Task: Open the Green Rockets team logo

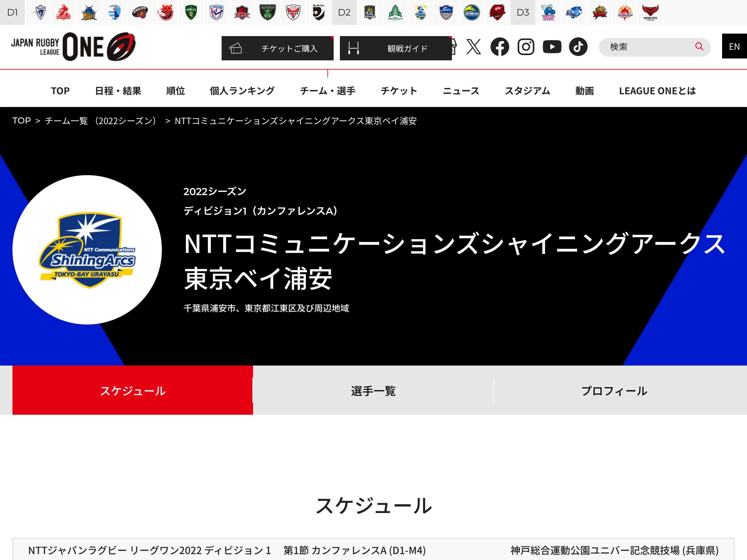Action: pos(395,12)
